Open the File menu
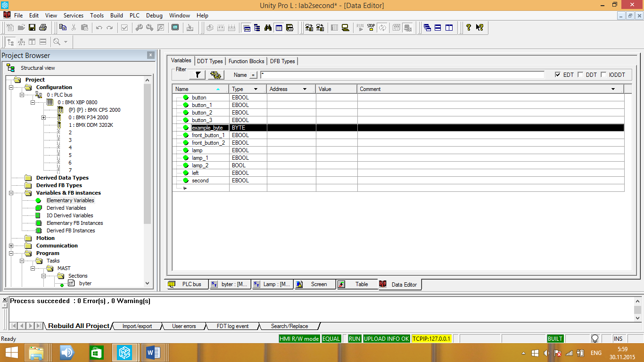644x362 pixels. [18, 16]
